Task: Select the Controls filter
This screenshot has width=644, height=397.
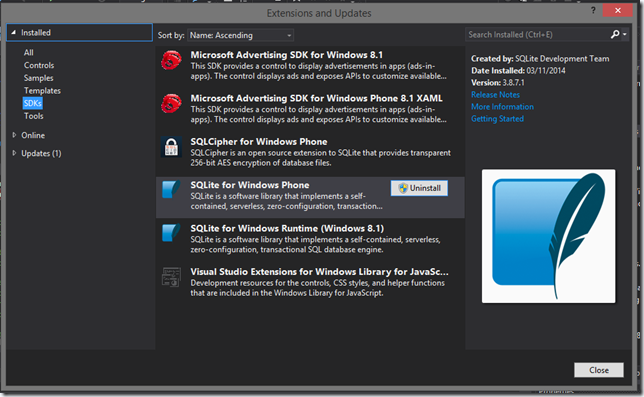Action: click(39, 65)
